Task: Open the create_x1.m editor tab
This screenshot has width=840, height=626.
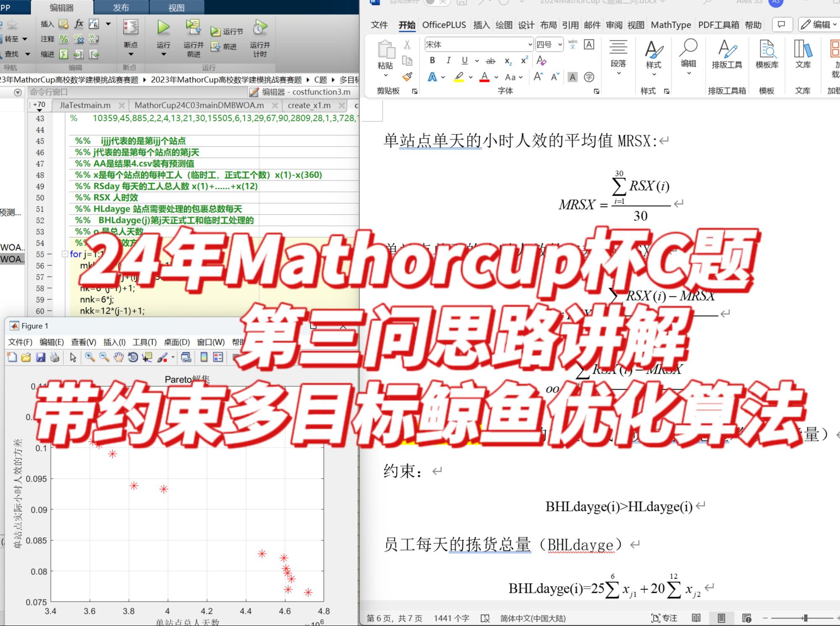Action: [309, 105]
